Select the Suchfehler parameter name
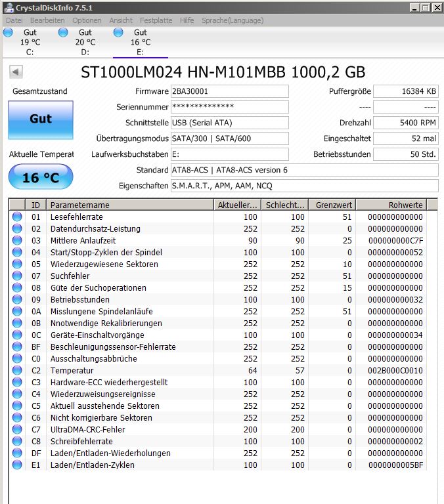The image size is (444, 504). [x=70, y=276]
